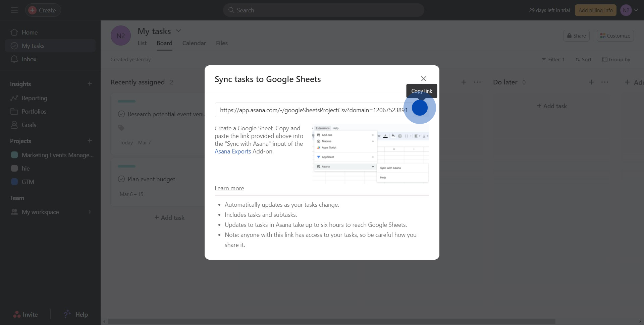Open the N2 account profile dropdown
Image resolution: width=644 pixels, height=325 pixels.
(629, 10)
